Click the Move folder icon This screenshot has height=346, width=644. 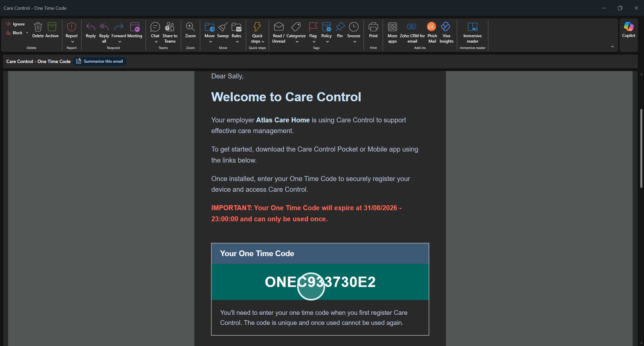pyautogui.click(x=210, y=27)
